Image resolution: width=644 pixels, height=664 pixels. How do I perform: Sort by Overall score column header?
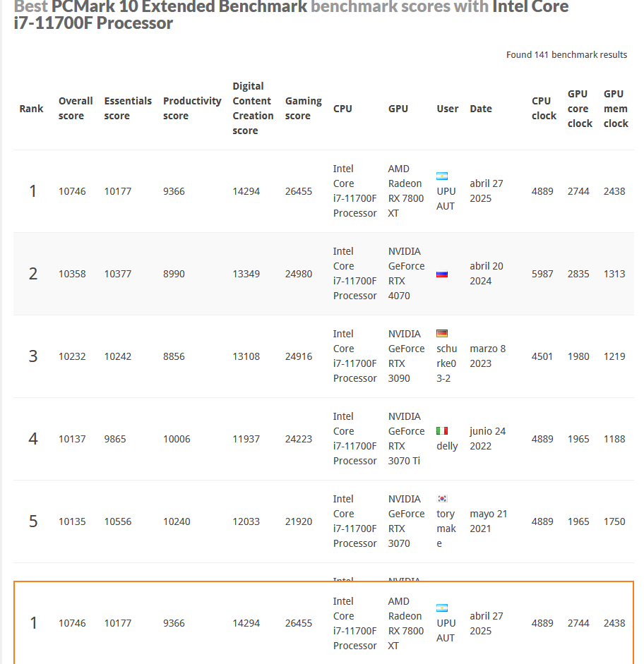[76, 109]
